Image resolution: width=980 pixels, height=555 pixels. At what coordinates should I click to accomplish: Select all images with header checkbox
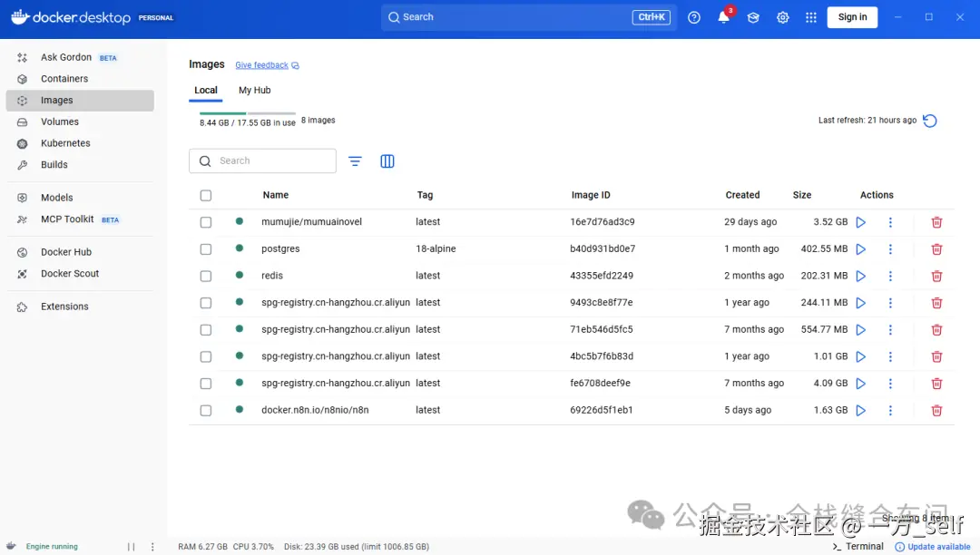coord(206,195)
